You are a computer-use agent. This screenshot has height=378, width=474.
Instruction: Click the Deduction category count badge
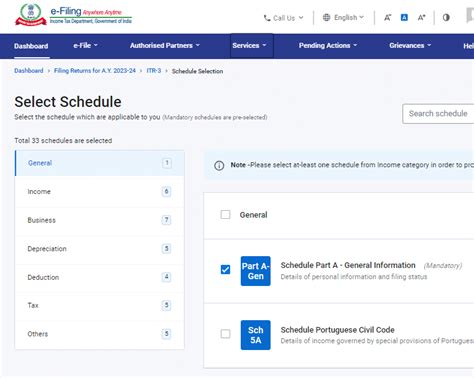coord(167,277)
